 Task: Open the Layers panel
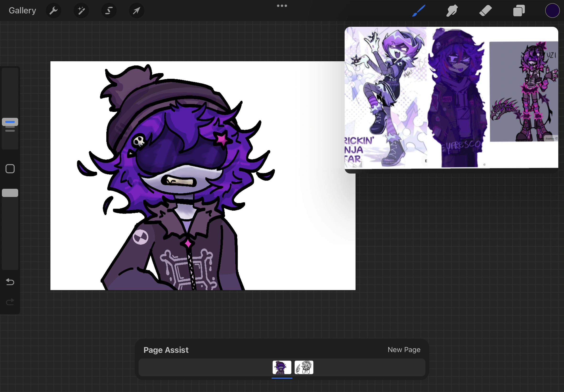(x=519, y=10)
